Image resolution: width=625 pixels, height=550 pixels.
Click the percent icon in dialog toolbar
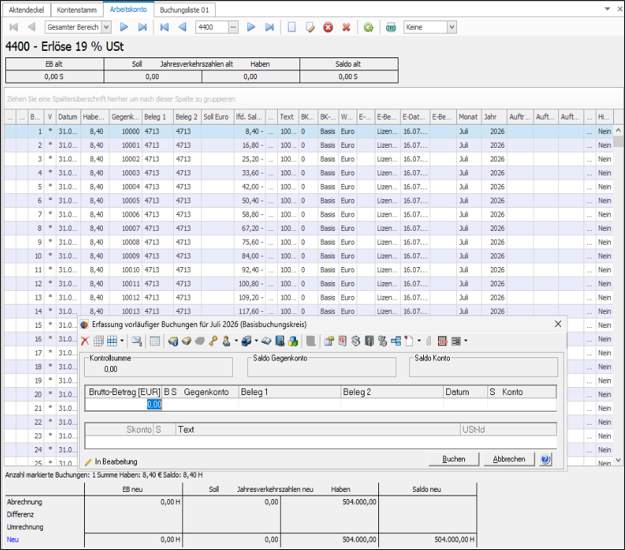point(382,341)
